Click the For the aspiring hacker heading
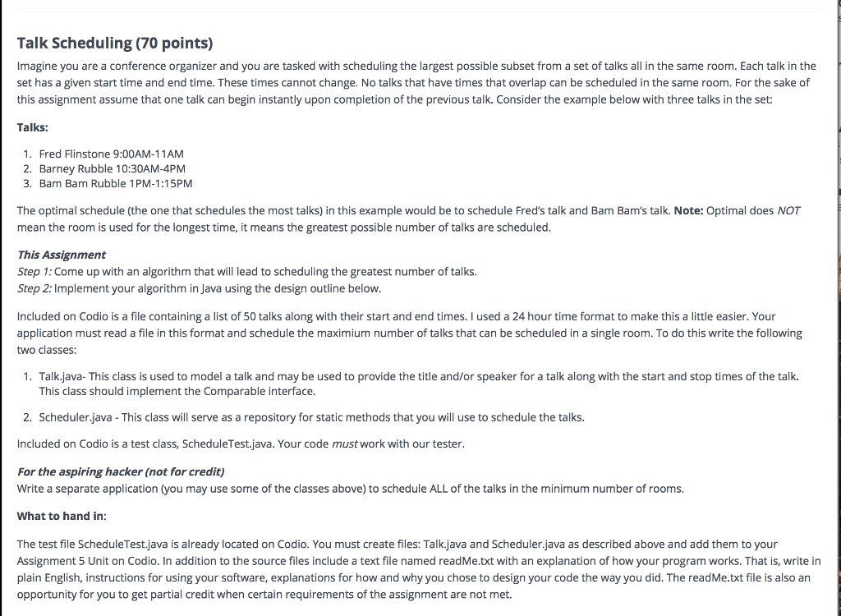841x616 pixels. (x=121, y=471)
